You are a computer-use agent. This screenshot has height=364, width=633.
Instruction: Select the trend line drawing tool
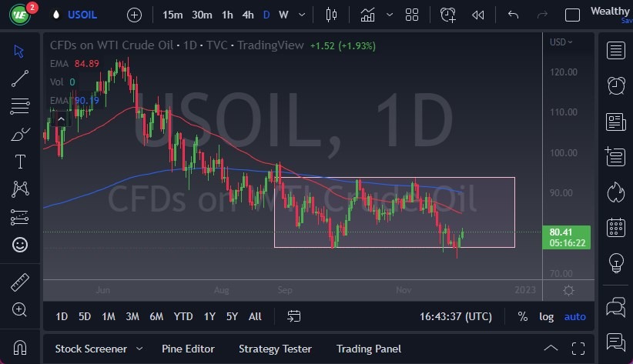pyautogui.click(x=20, y=78)
